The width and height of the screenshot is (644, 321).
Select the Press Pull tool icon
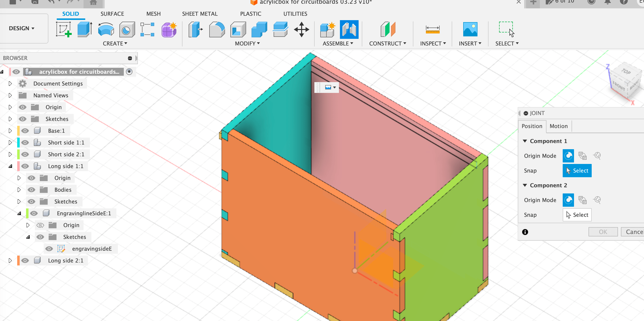pos(196,29)
